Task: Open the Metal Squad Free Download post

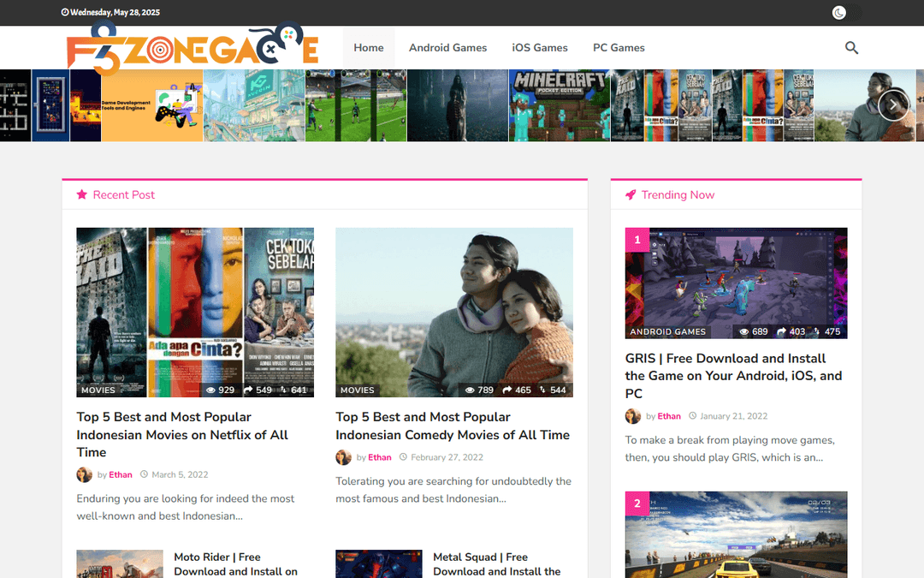Action: click(x=497, y=564)
